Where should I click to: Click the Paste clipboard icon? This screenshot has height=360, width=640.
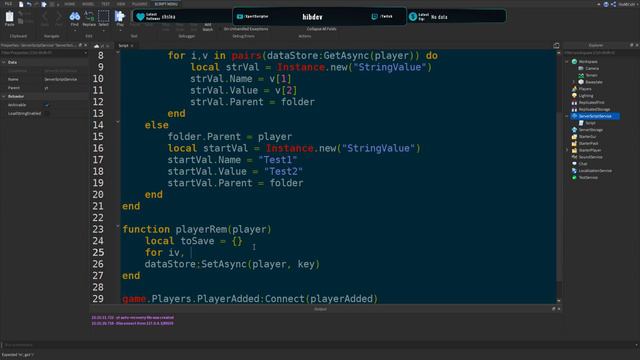pyautogui.click(x=9, y=17)
